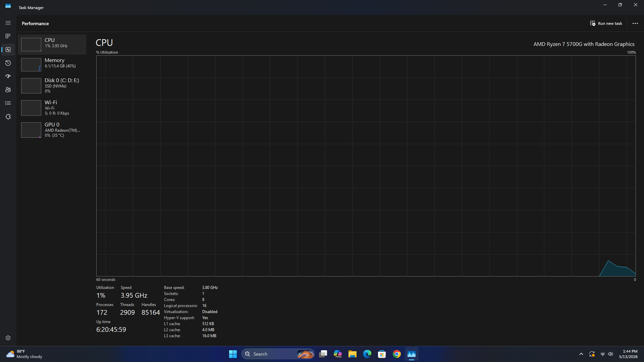Click the 85164 handles value

151,312
